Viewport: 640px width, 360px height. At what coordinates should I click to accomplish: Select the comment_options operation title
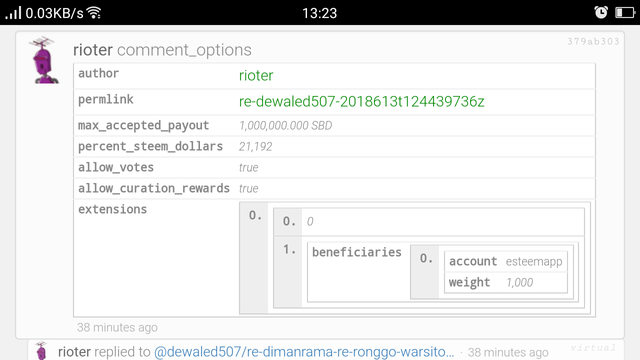tap(184, 50)
